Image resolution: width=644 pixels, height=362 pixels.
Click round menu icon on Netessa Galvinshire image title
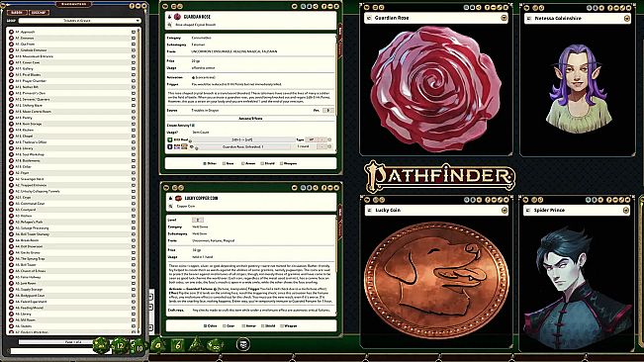click(627, 18)
